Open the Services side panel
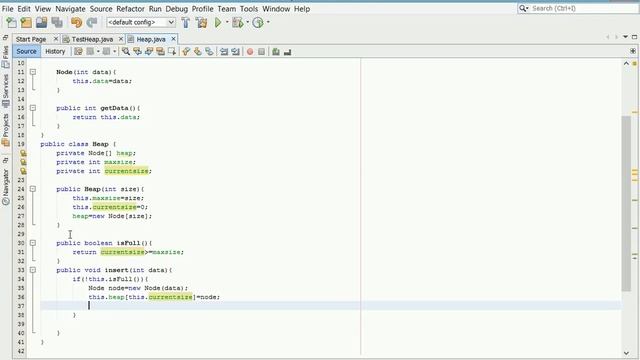640x360 pixels. (6, 91)
